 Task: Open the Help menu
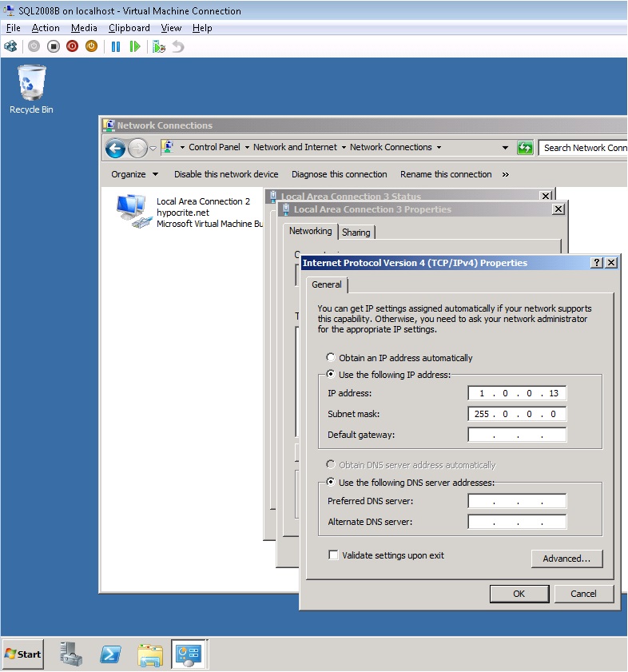[x=202, y=28]
